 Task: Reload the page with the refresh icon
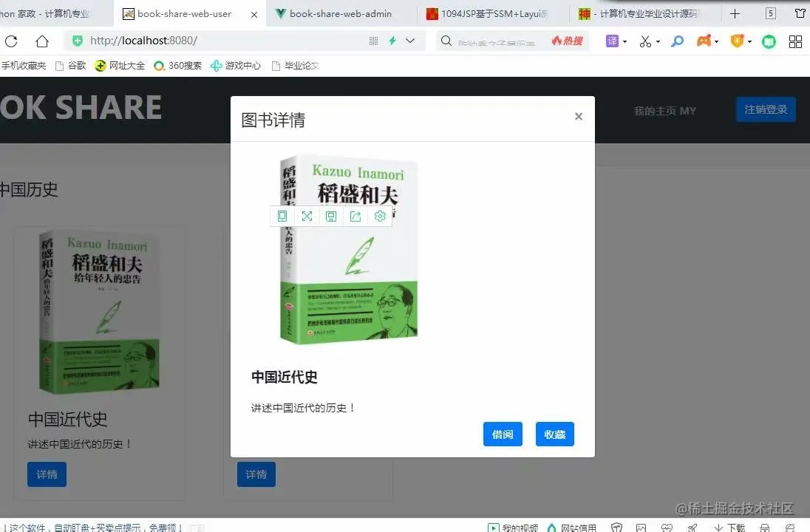coord(11,41)
